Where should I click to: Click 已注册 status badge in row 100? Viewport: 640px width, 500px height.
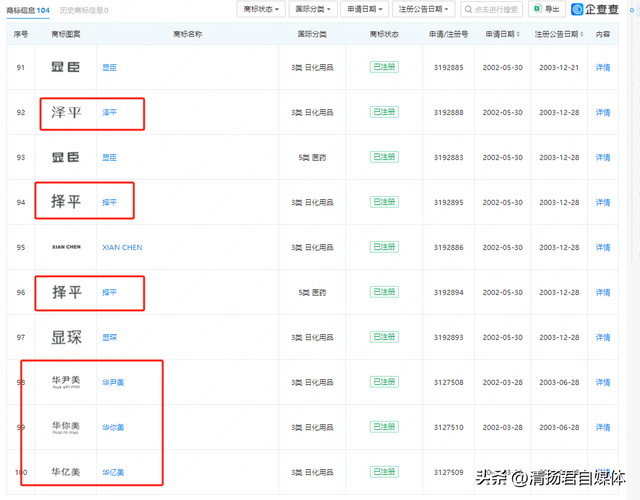[x=384, y=472]
